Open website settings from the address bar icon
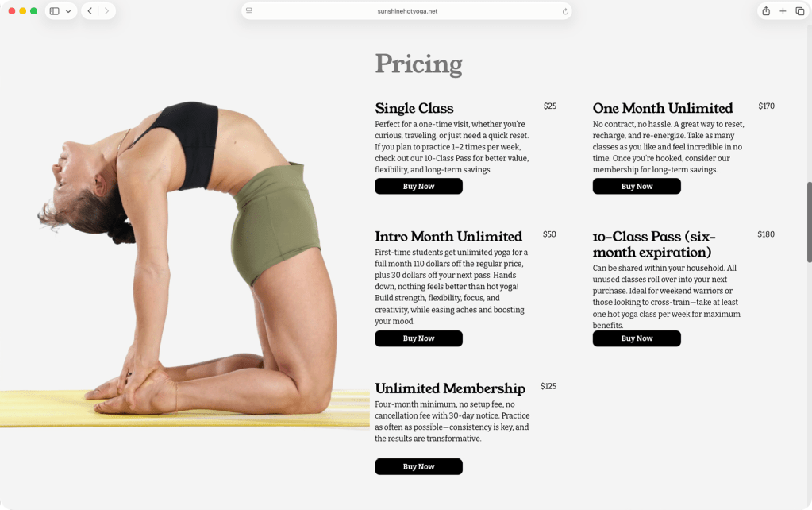The height and width of the screenshot is (510, 812). [x=248, y=11]
